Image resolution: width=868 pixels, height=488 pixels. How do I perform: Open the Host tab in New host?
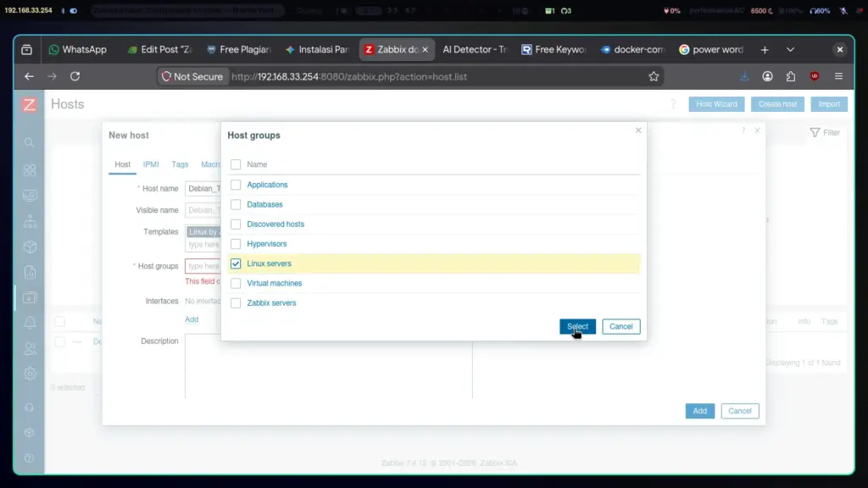[x=122, y=165]
